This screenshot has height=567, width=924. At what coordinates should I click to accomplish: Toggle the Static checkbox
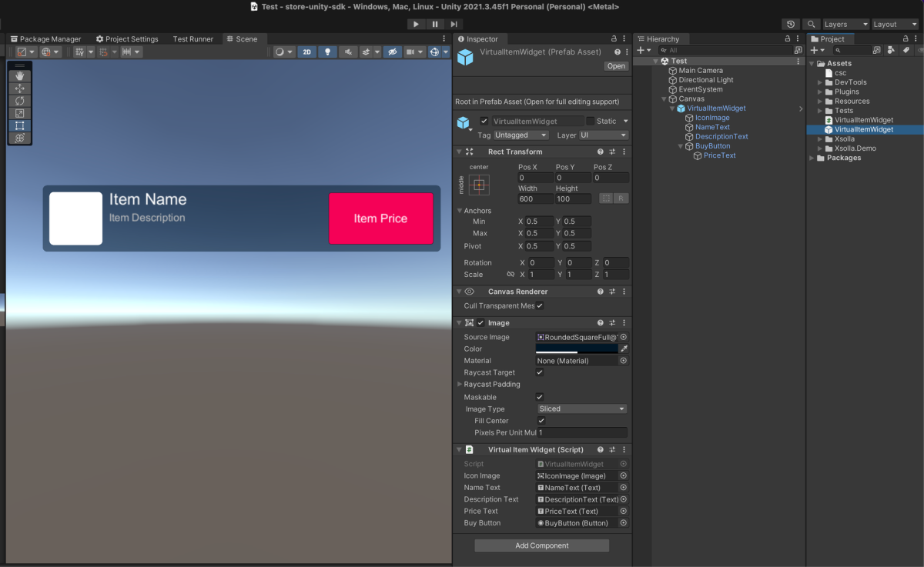pyautogui.click(x=591, y=121)
